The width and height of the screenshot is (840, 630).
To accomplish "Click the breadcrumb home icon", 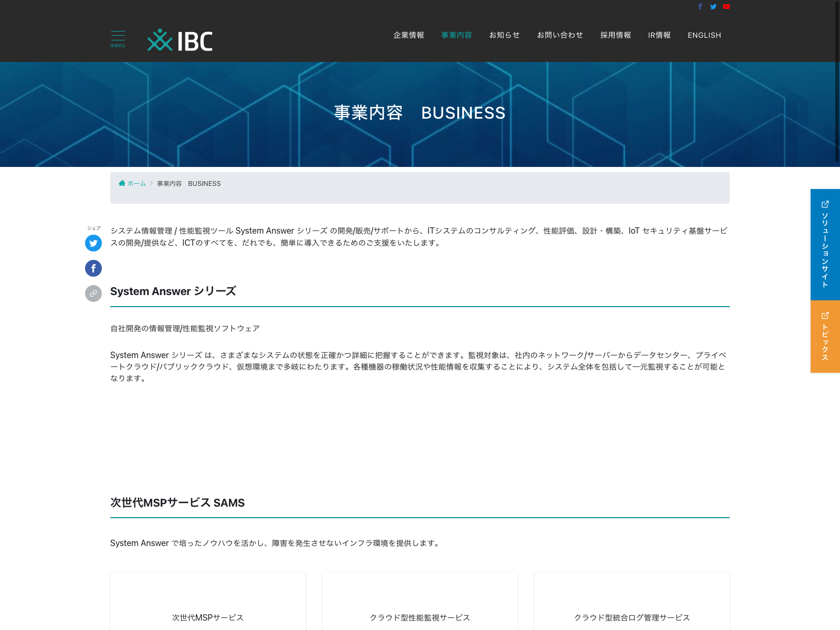I will coord(122,183).
